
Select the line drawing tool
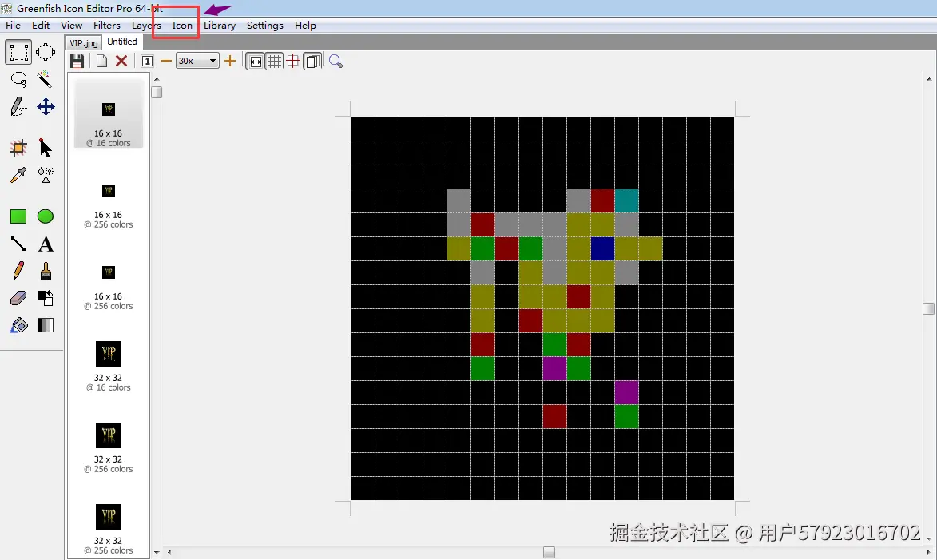tap(18, 244)
